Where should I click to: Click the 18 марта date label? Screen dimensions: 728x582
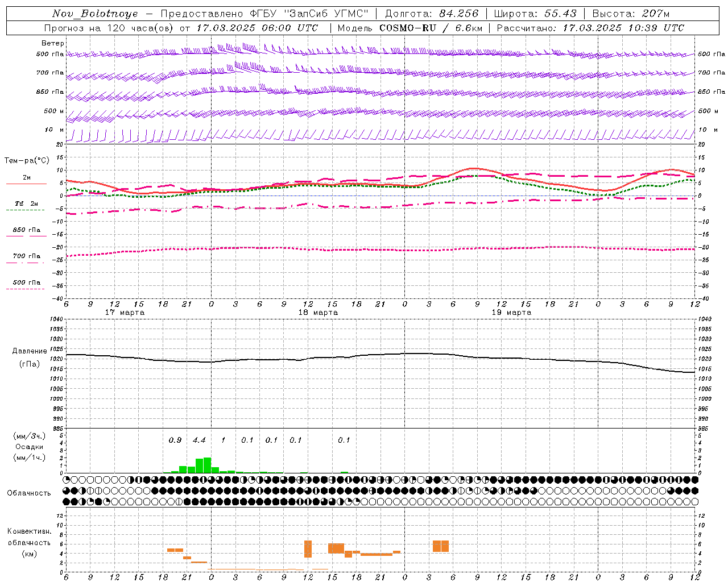(x=318, y=313)
